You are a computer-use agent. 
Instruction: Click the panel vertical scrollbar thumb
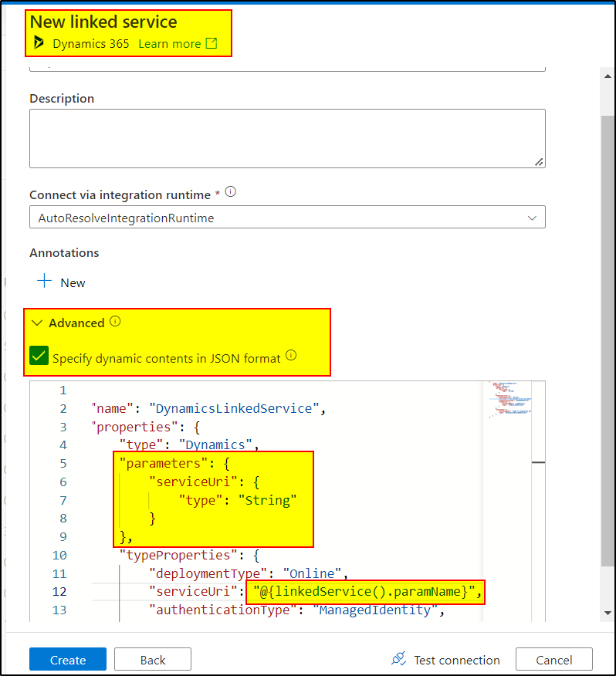608,340
